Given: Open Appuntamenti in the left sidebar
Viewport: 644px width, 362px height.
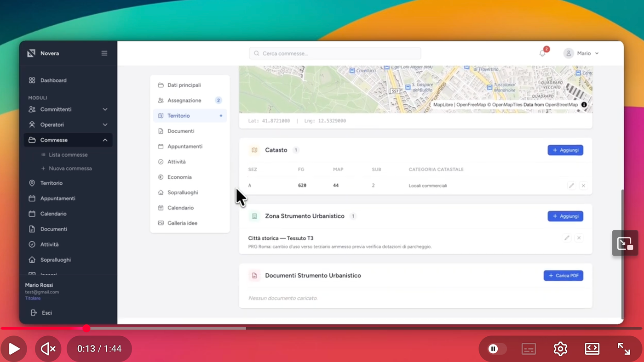Looking at the screenshot, I should 68,198.
